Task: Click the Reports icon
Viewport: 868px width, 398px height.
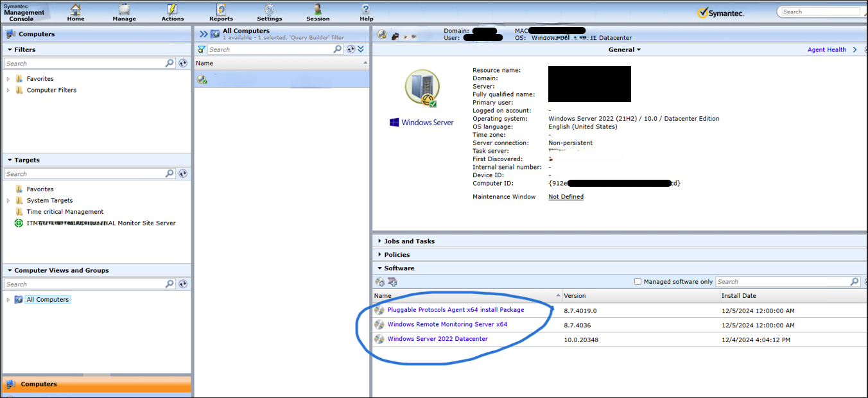Action: [221, 10]
